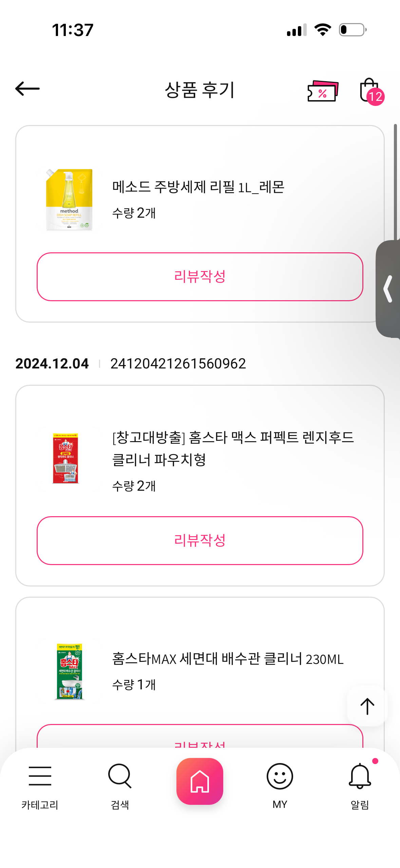Write review for 메소드 주방세제 리필
Viewport: 400px width, 868px height.
(200, 277)
